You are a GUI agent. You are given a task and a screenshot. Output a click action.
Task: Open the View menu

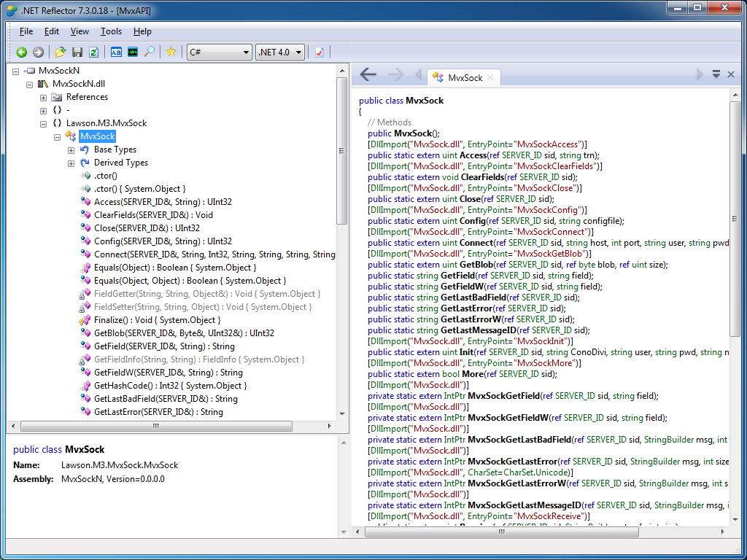(x=80, y=31)
